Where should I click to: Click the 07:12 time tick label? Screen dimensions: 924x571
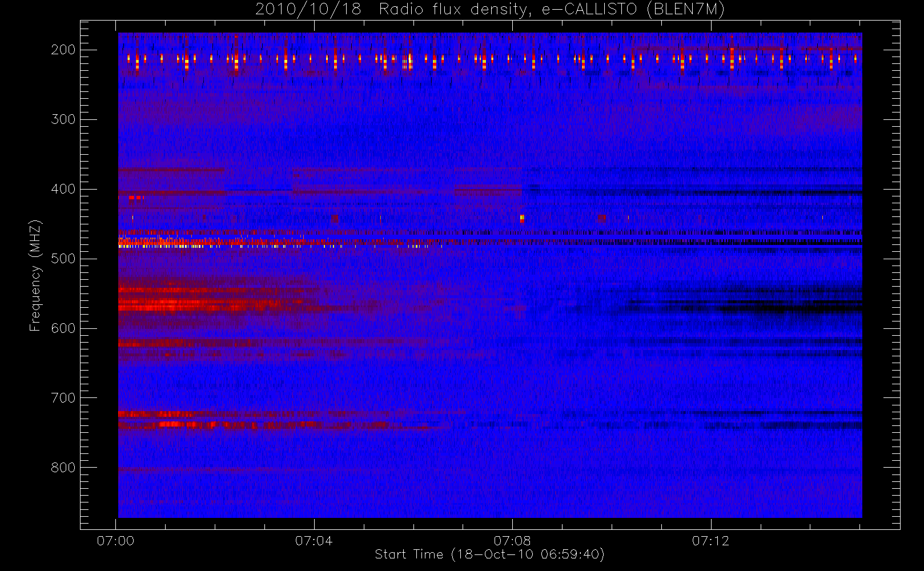(x=710, y=541)
